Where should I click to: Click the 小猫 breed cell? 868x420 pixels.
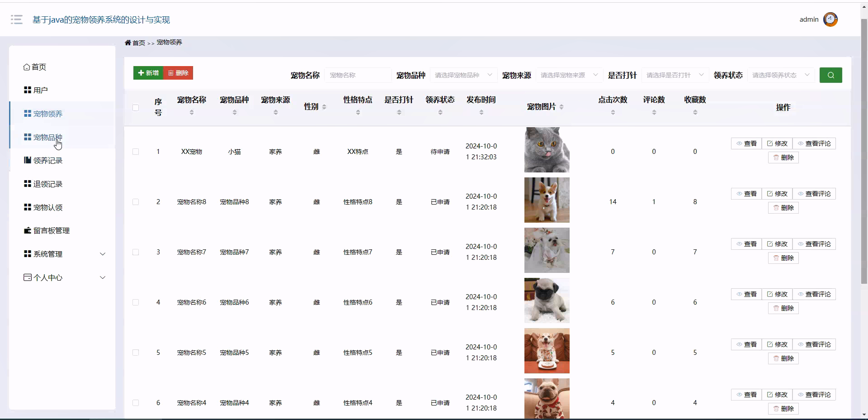(235, 152)
